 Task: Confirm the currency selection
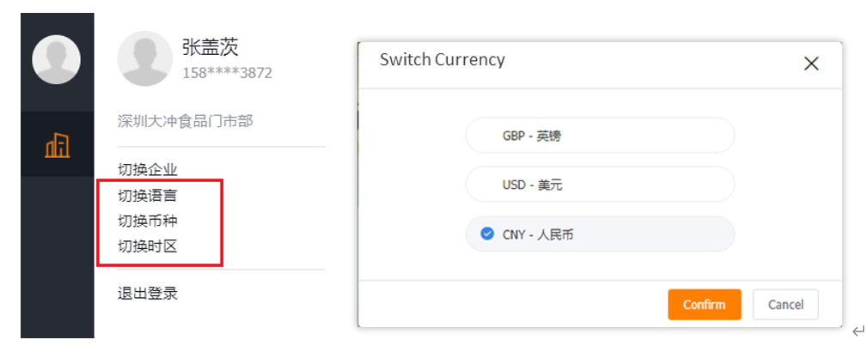tap(704, 304)
